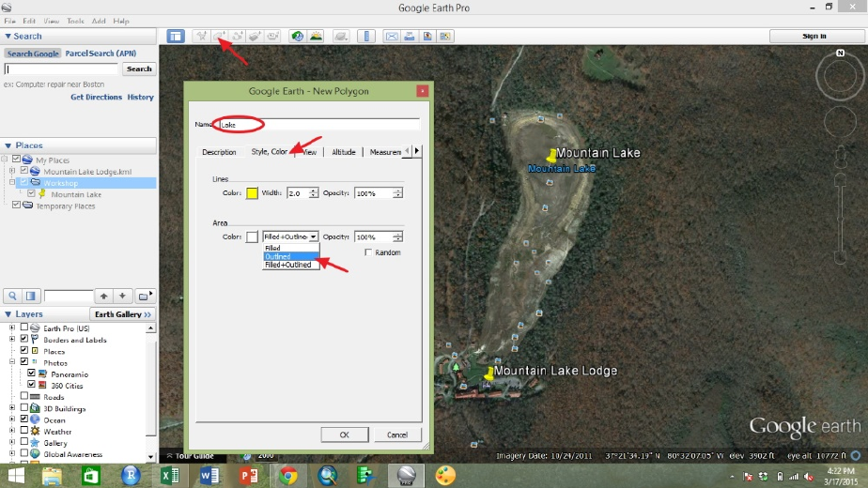Toggle the Temporary Places checkbox
Image resolution: width=868 pixels, height=488 pixels.
pyautogui.click(x=16, y=206)
